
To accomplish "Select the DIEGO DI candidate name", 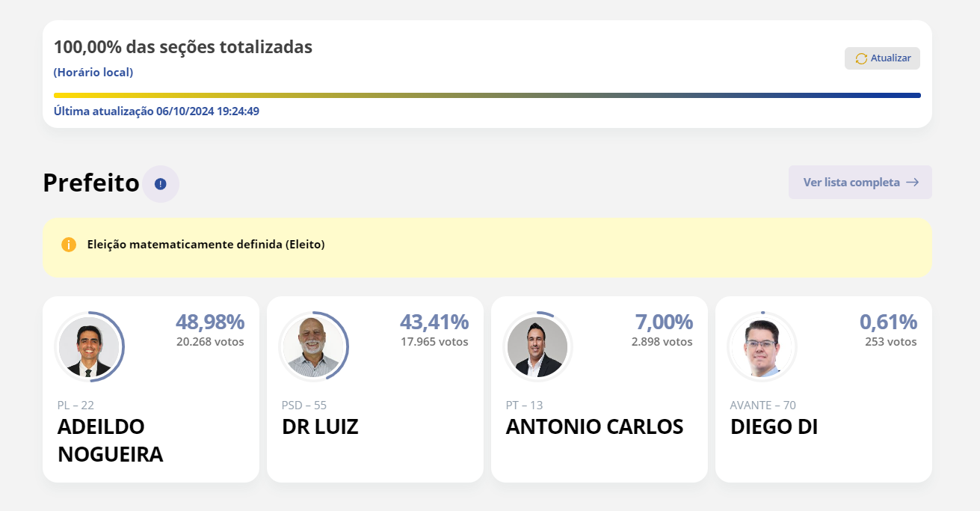I will click(774, 426).
